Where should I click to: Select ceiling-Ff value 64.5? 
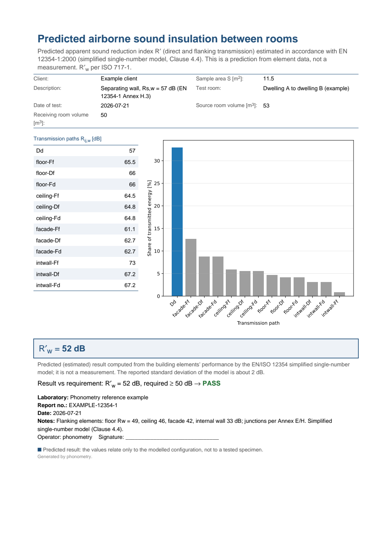[x=130, y=196]
